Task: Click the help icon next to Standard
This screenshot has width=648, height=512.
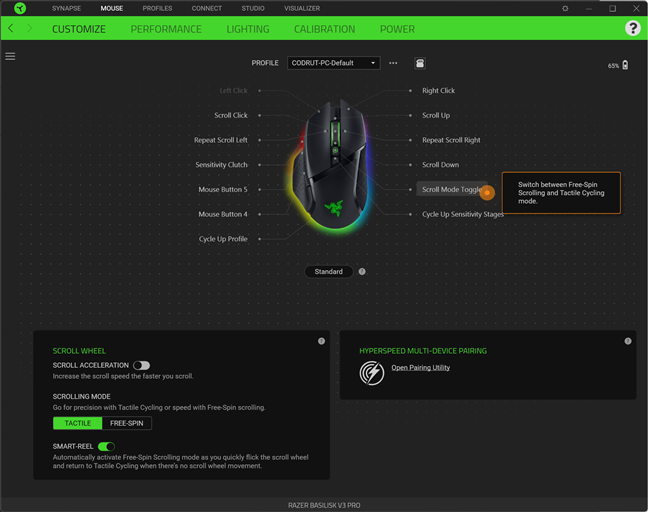Action: [x=362, y=271]
